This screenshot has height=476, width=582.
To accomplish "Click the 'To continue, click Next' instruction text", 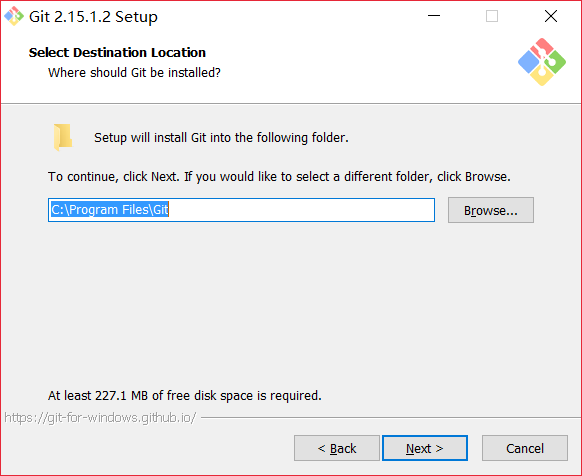I will point(279,177).
